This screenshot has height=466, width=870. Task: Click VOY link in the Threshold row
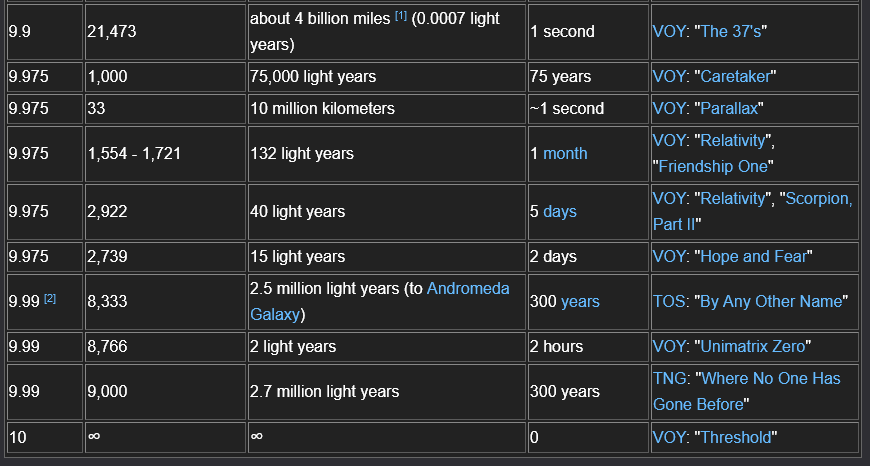(669, 437)
